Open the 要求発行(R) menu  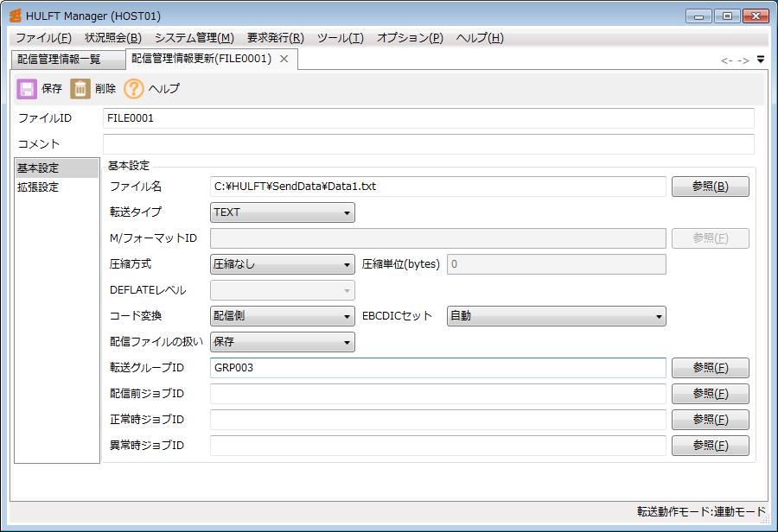276,38
